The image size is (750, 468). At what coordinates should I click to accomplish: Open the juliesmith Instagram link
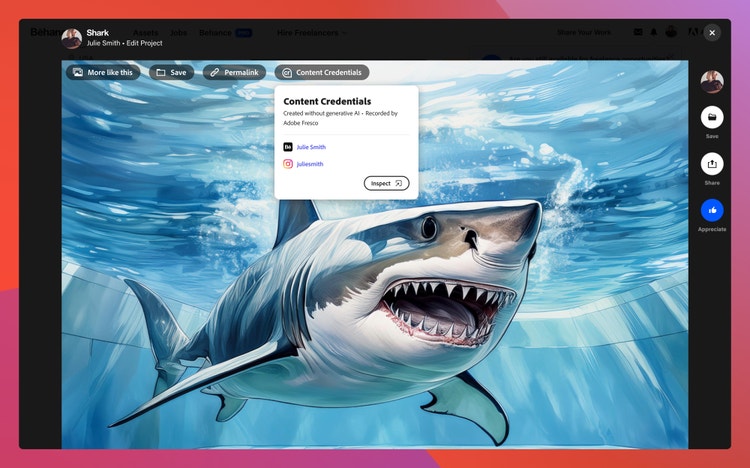309,164
